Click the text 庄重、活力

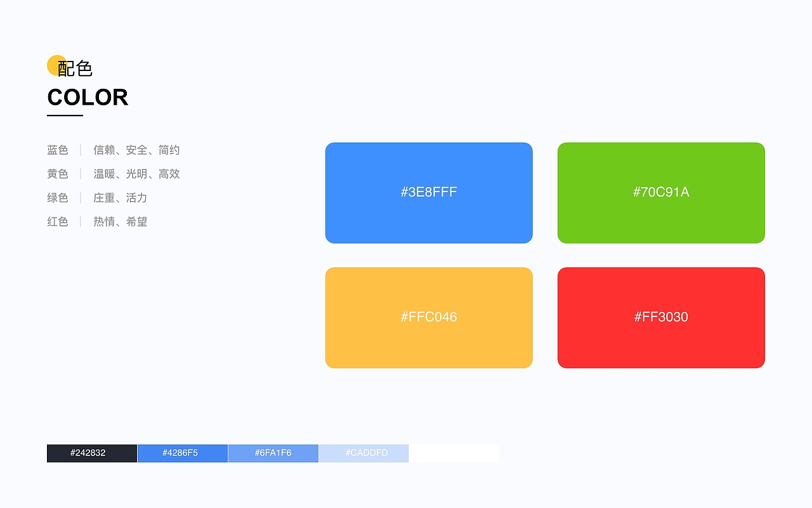tap(121, 198)
